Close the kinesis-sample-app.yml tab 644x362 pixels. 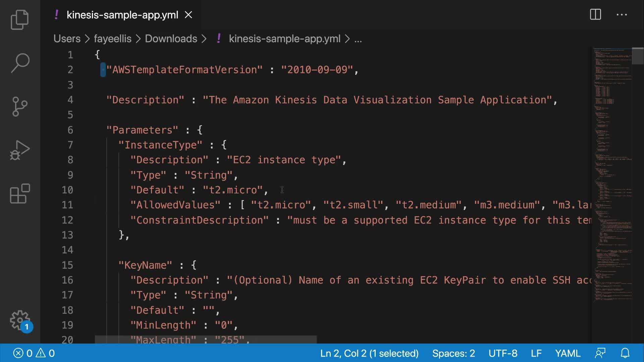coord(189,15)
